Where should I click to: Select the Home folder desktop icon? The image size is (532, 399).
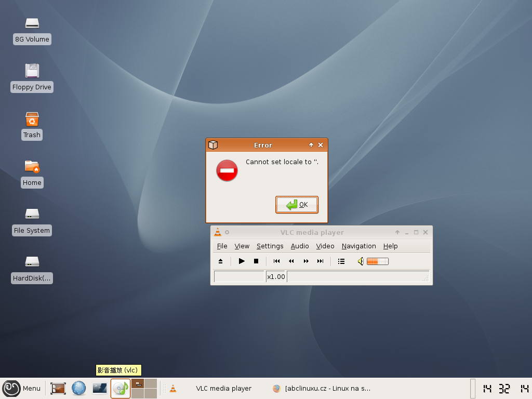32,174
